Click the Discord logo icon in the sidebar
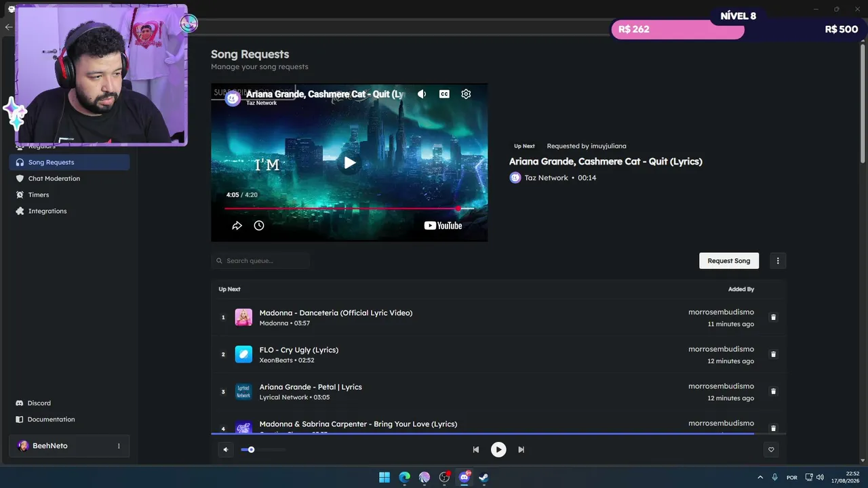The image size is (868, 488). coord(20,403)
